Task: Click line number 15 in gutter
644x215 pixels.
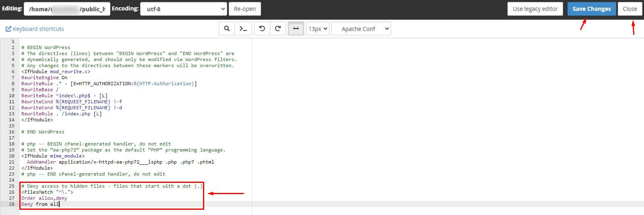Action: (x=11, y=126)
